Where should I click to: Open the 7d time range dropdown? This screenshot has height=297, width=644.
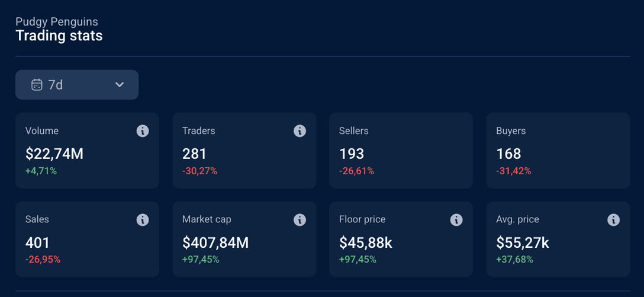(x=77, y=85)
